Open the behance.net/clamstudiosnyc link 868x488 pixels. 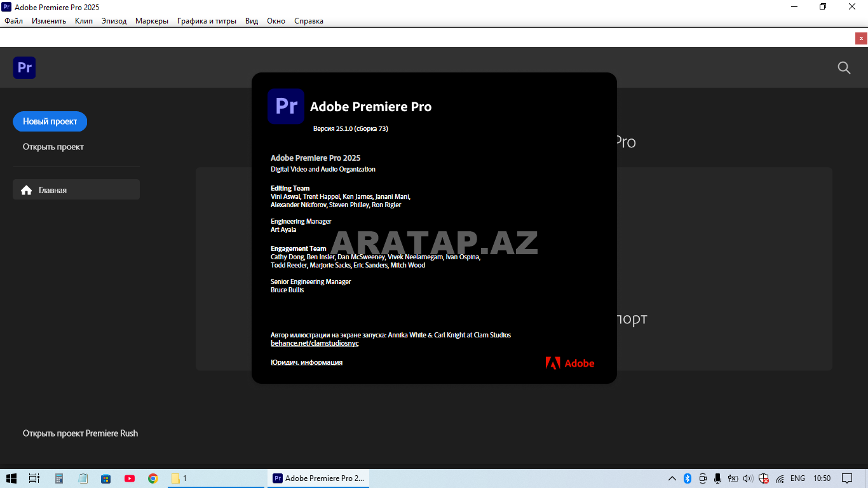tap(315, 343)
